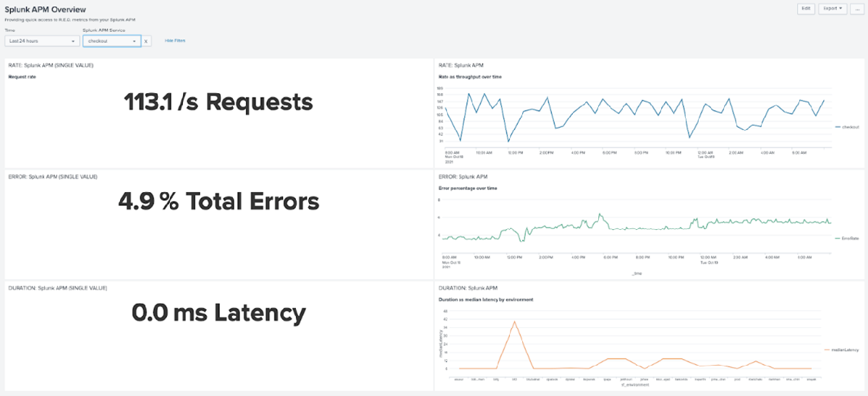Open the Export dropdown menu

[x=832, y=9]
